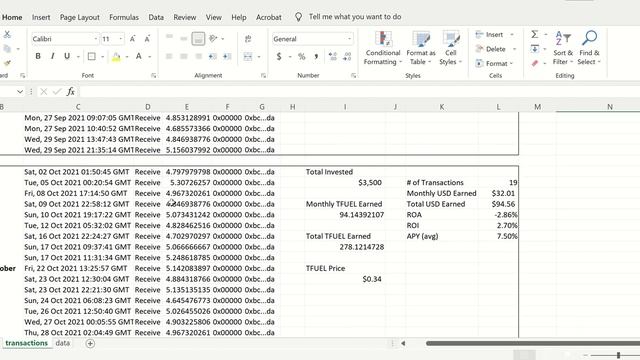Open Sort & Filter menu

click(x=563, y=48)
